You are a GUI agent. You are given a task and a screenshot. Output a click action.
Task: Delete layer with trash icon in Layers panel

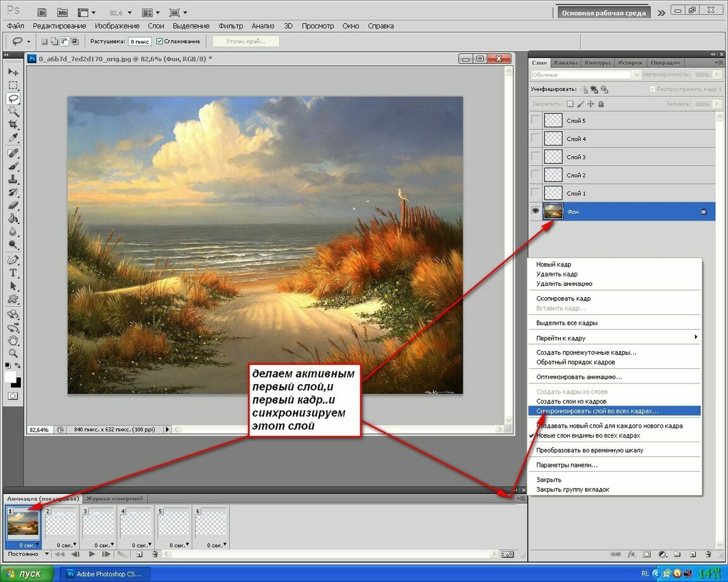click(x=708, y=554)
